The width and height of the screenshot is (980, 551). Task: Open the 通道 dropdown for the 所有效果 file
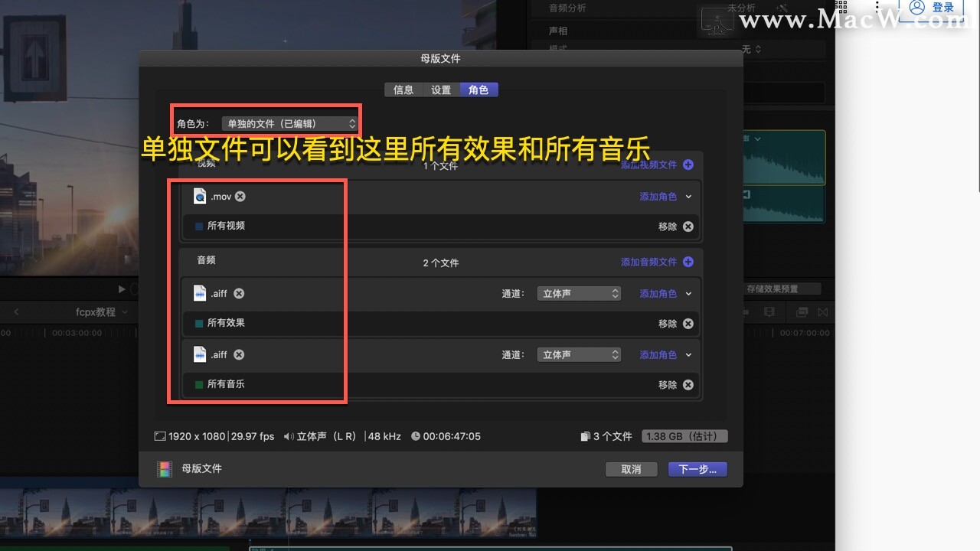point(579,293)
